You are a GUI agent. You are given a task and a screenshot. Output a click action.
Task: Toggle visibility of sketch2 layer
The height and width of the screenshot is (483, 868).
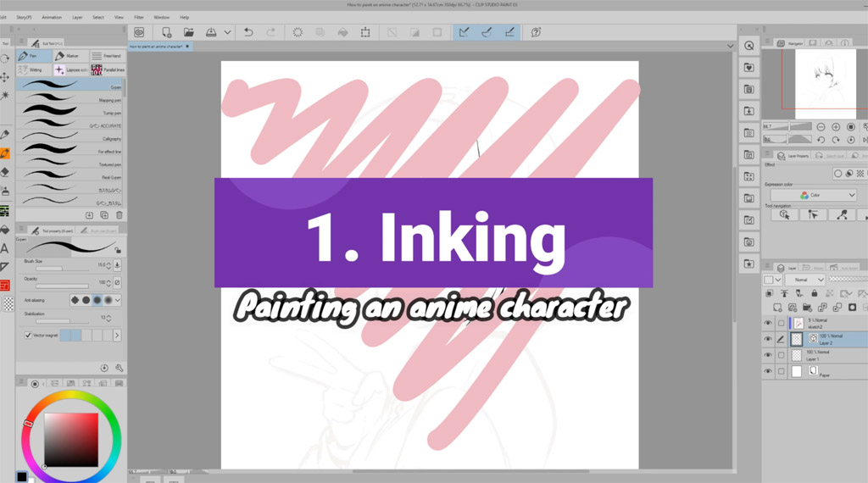pyautogui.click(x=768, y=323)
